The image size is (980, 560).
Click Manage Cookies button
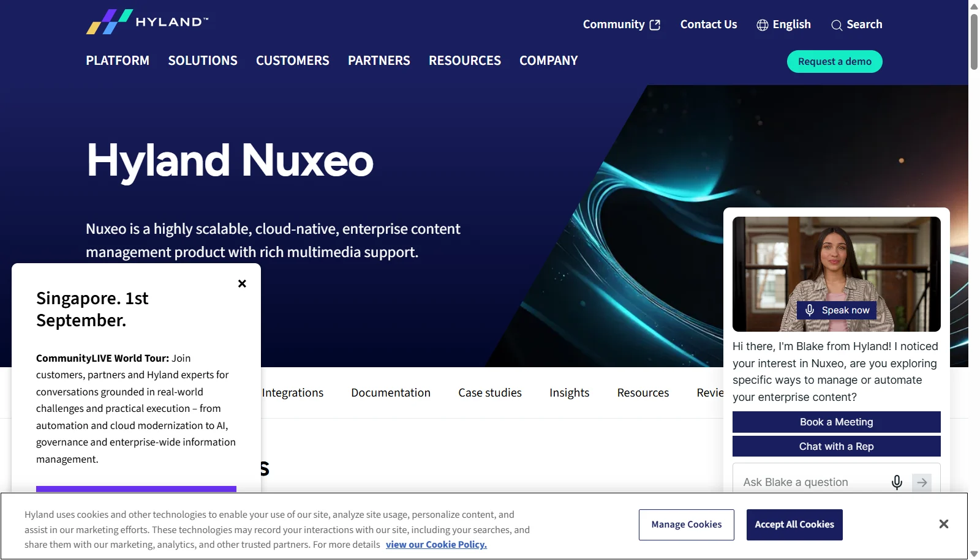[x=687, y=525]
